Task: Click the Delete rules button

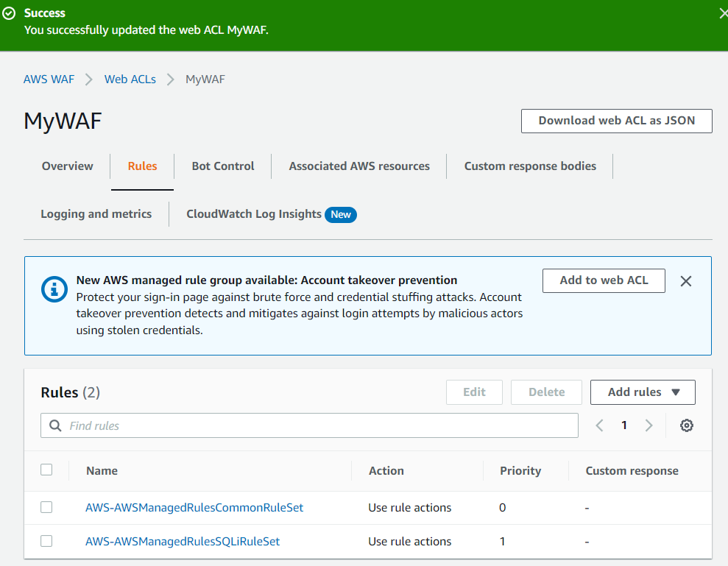Action: pos(546,392)
